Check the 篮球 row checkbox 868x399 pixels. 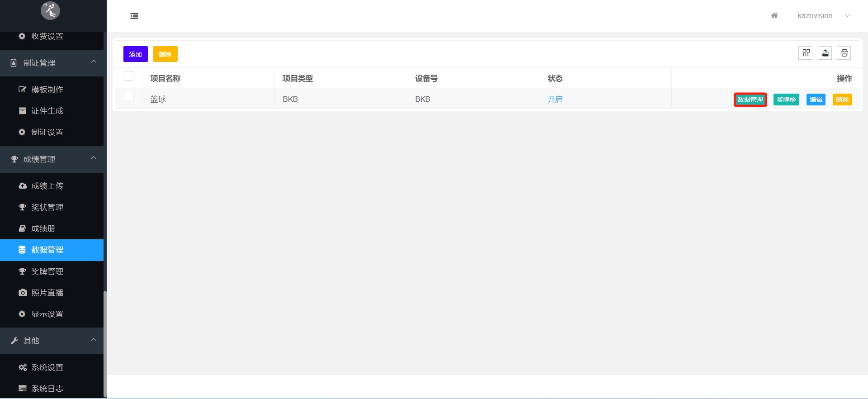(x=128, y=97)
